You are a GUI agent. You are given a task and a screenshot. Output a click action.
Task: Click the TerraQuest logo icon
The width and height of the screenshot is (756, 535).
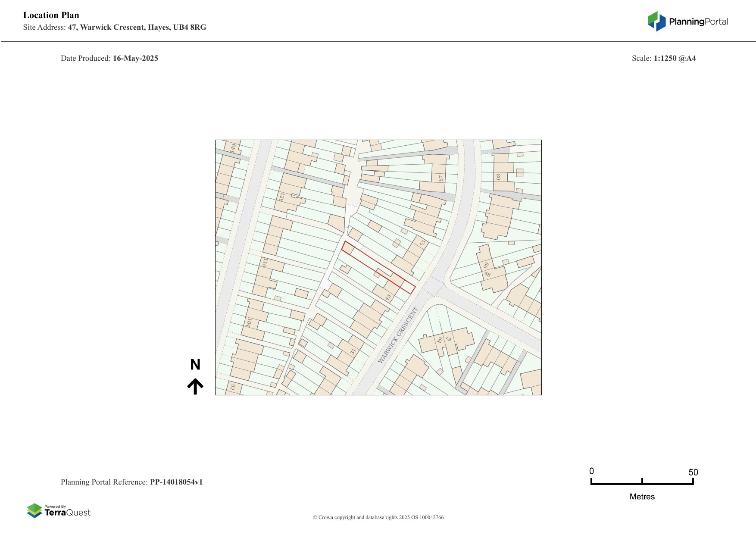tap(34, 510)
